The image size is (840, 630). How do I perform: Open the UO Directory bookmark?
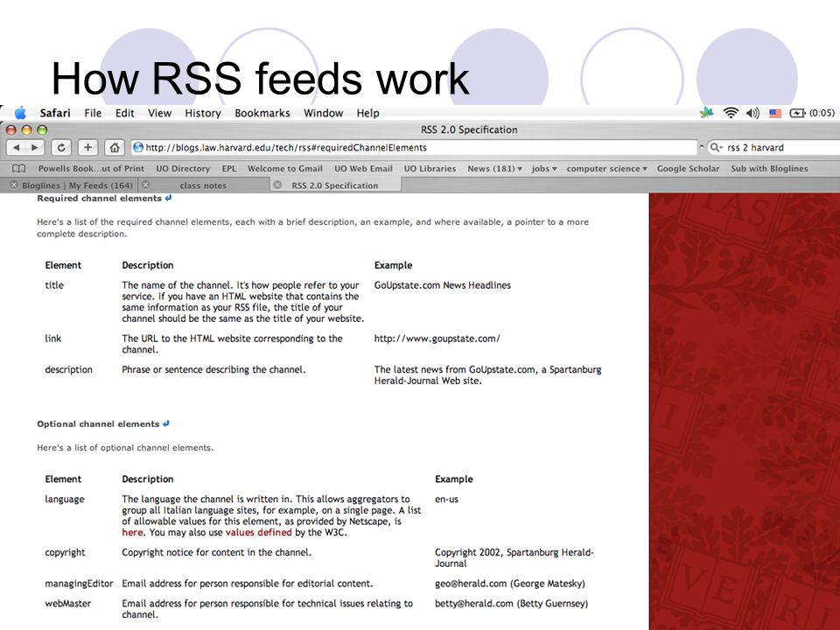(183, 169)
